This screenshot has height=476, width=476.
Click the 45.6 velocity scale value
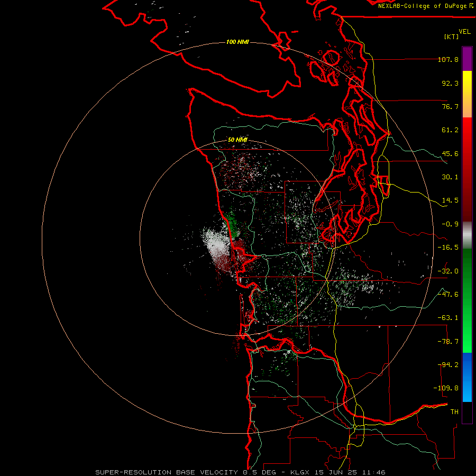coord(450,153)
